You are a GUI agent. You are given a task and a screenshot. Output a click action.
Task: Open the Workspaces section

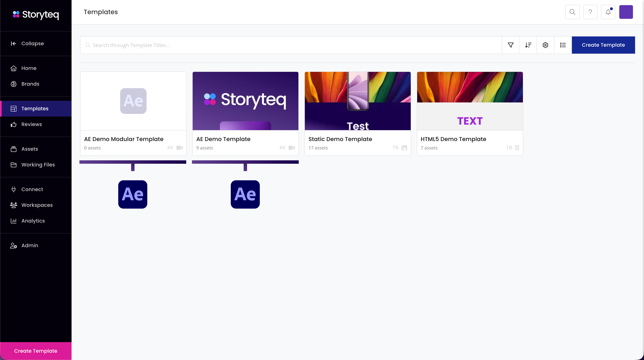pyautogui.click(x=37, y=205)
